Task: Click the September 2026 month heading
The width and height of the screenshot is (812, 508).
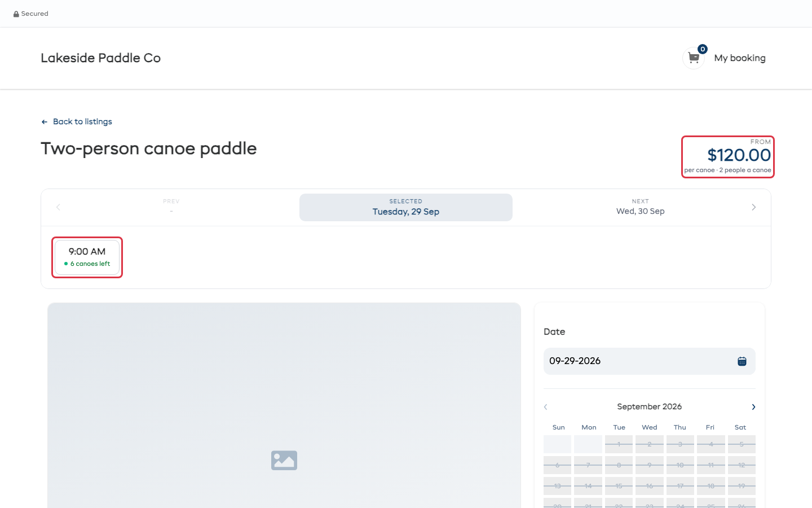Action: 650,407
